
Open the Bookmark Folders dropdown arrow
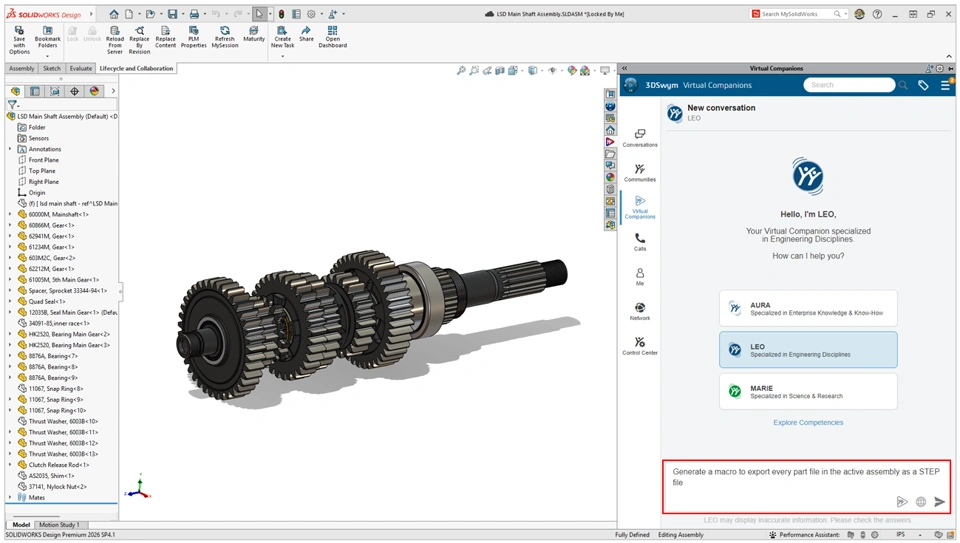(47, 56)
